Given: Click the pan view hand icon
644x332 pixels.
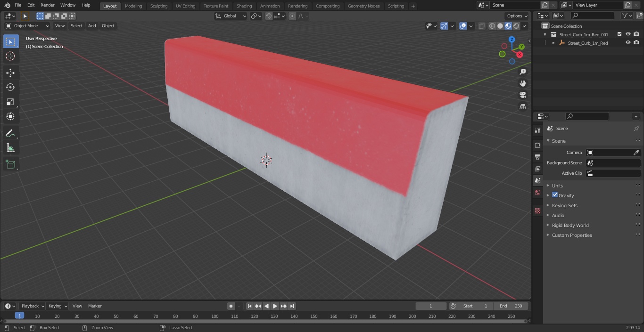Looking at the screenshot, I should pyautogui.click(x=522, y=83).
